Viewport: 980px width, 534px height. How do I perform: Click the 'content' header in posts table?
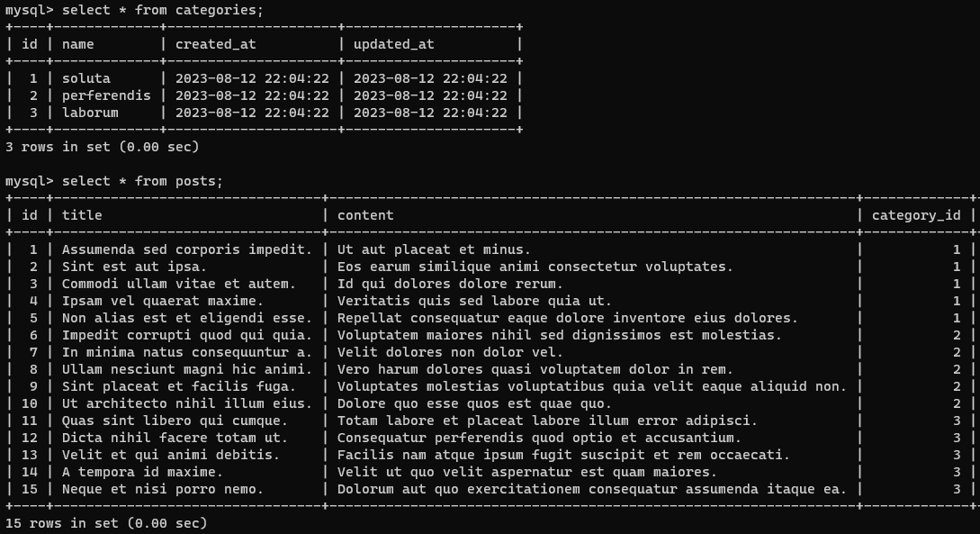click(x=365, y=215)
